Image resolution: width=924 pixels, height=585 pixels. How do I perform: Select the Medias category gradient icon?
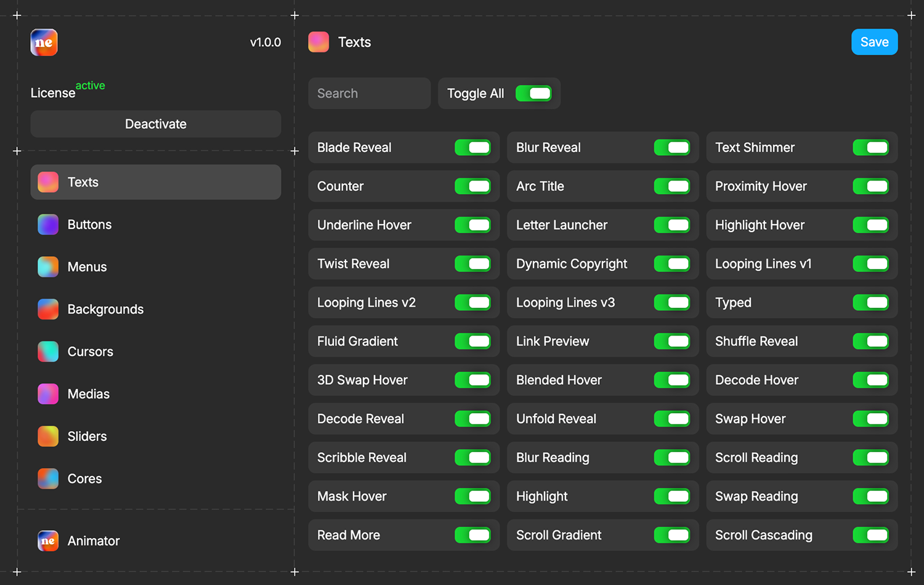point(48,394)
